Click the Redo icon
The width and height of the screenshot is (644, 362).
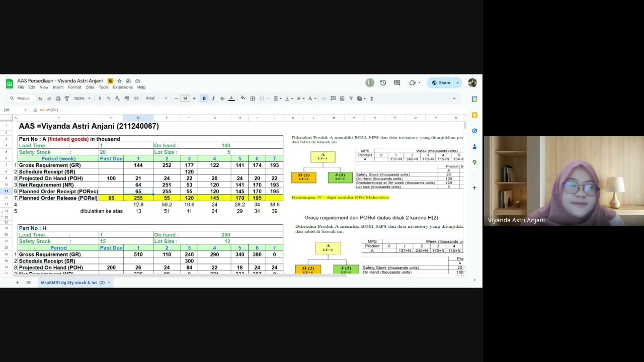pyautogui.click(x=49, y=99)
